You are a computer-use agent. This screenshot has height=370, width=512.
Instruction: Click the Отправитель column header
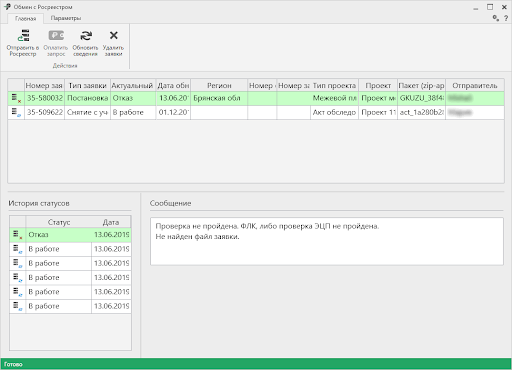pyautogui.click(x=475, y=86)
